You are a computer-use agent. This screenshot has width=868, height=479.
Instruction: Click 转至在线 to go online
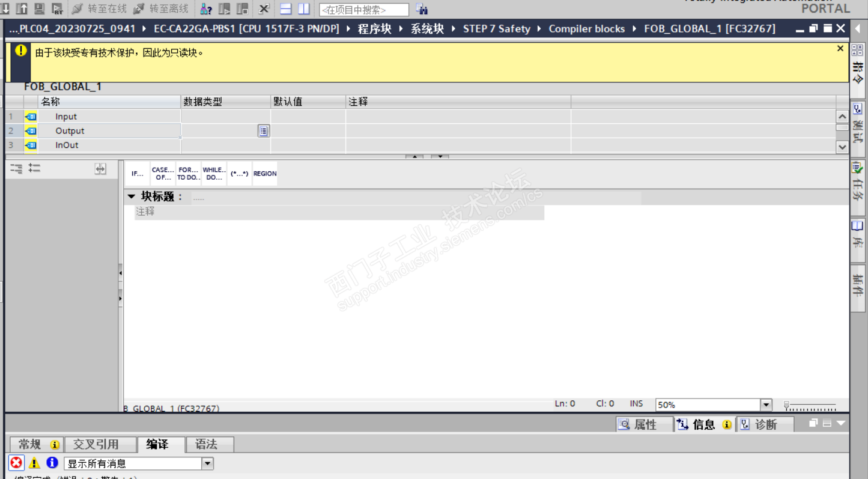pyautogui.click(x=99, y=8)
